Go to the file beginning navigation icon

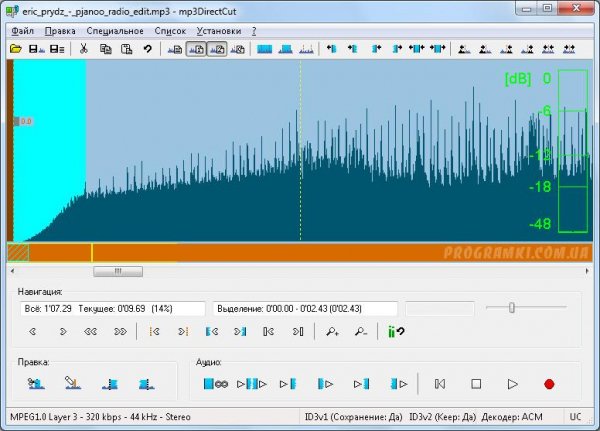(269, 331)
